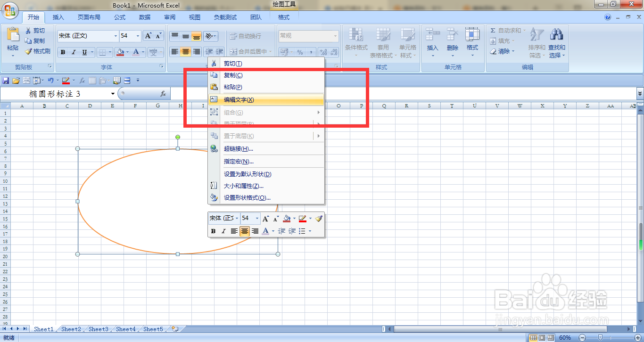Toggle ribbon center horizontal alignment

(x=186, y=52)
